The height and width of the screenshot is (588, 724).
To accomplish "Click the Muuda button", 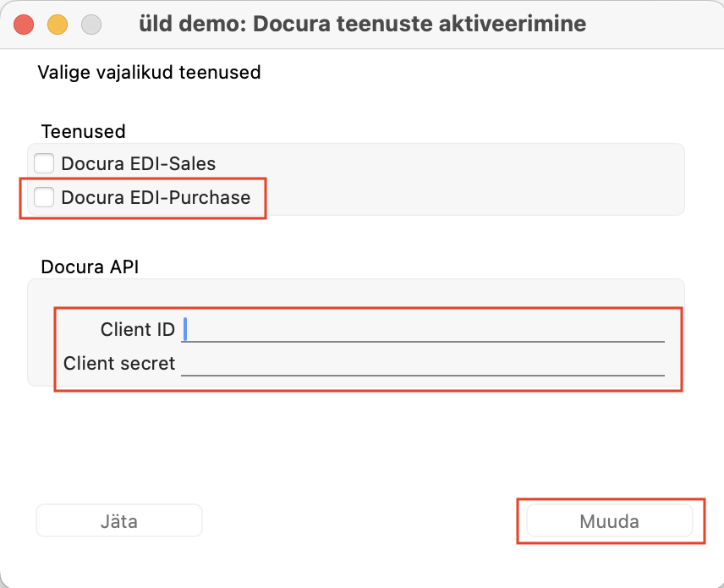I will [610, 520].
